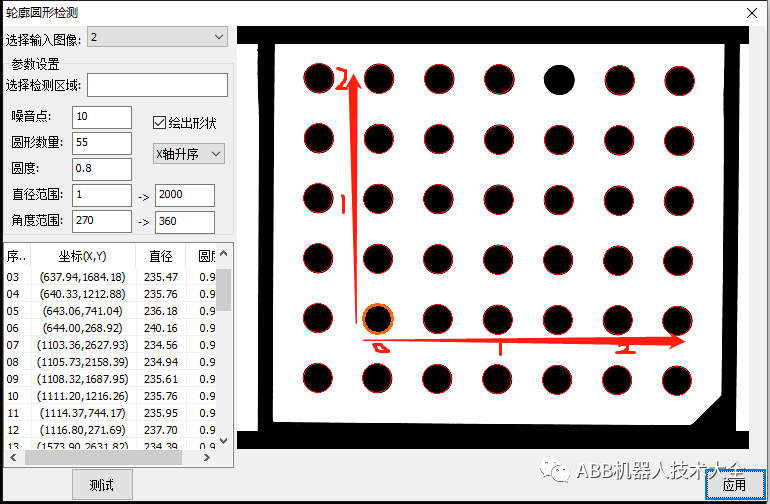Toggle the 绘出形状 checkbox
Screen dimensions: 770x504
[x=159, y=122]
